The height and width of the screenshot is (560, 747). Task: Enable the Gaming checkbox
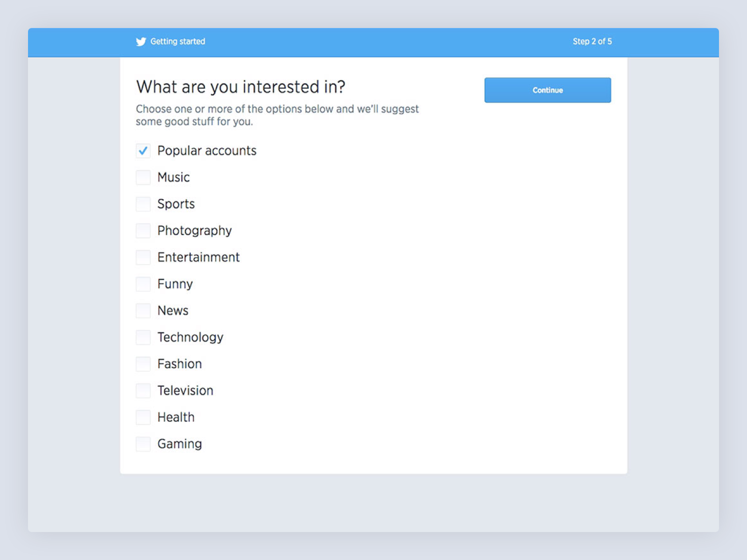pyautogui.click(x=143, y=444)
